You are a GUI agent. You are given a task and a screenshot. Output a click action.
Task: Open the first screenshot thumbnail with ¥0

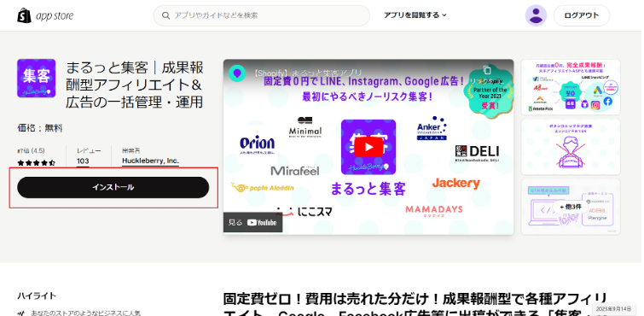[571, 87]
